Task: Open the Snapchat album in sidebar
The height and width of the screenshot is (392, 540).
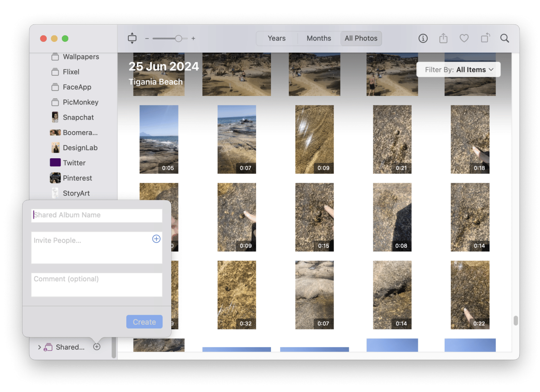Action: [78, 117]
